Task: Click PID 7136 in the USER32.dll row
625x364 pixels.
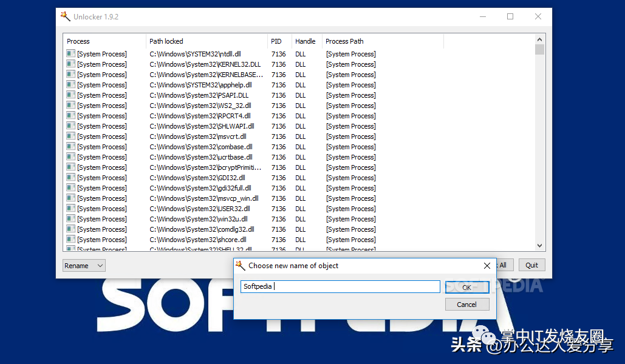Action: 279,209
